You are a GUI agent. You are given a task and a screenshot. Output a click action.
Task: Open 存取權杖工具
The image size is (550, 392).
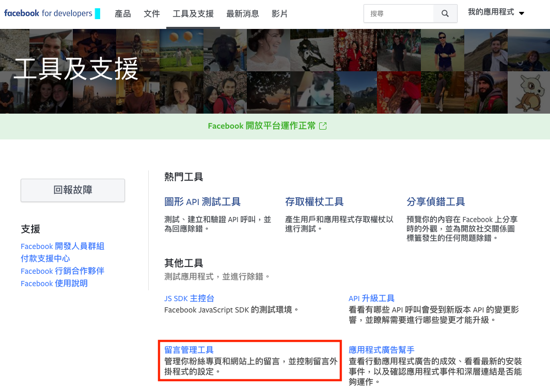coord(315,202)
